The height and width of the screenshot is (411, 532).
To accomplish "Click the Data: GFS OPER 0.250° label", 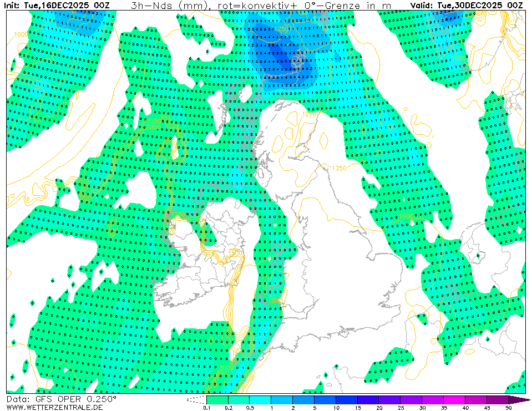I will click(x=62, y=399).
